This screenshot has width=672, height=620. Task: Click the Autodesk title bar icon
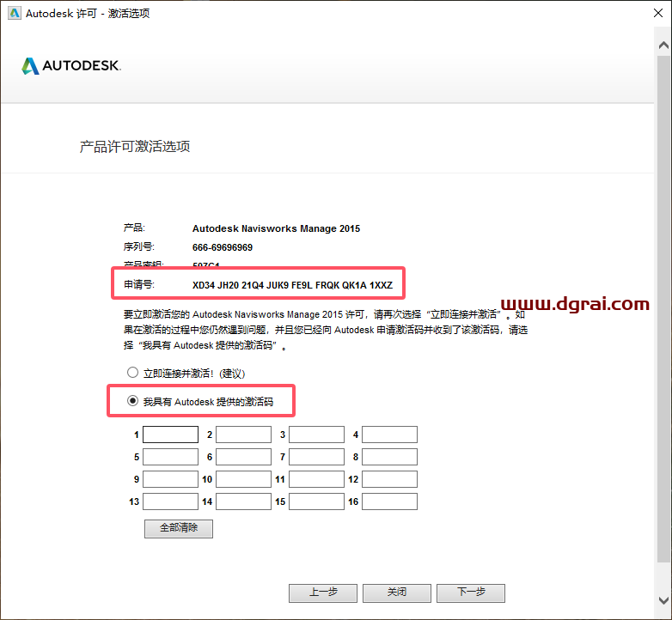pos(15,13)
